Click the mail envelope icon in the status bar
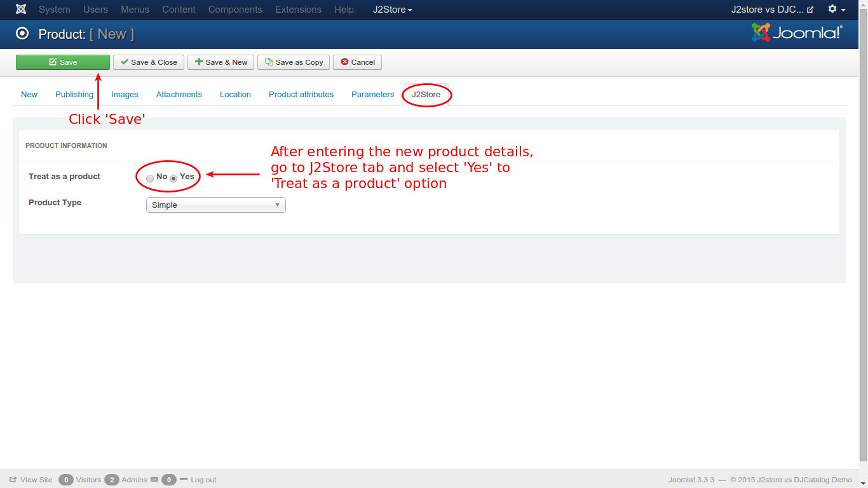 tap(154, 480)
